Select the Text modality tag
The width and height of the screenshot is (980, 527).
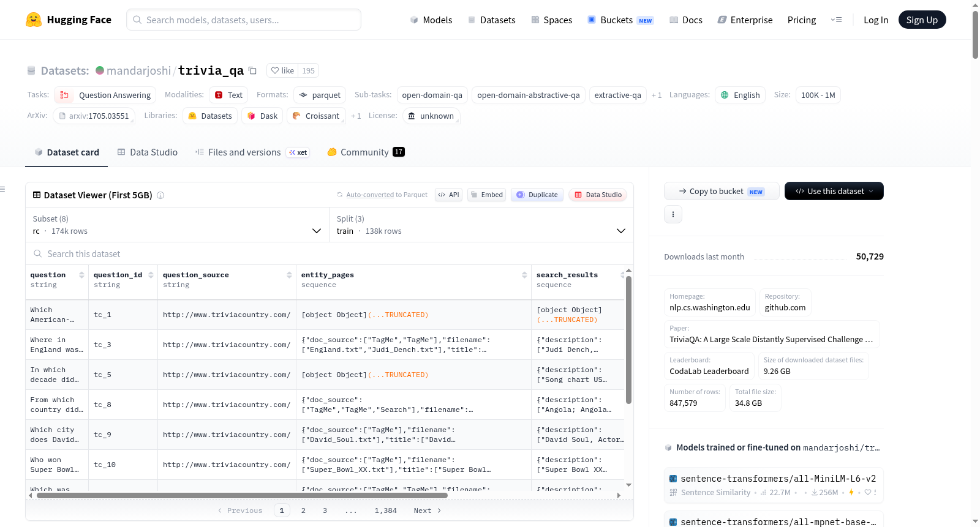pyautogui.click(x=229, y=95)
